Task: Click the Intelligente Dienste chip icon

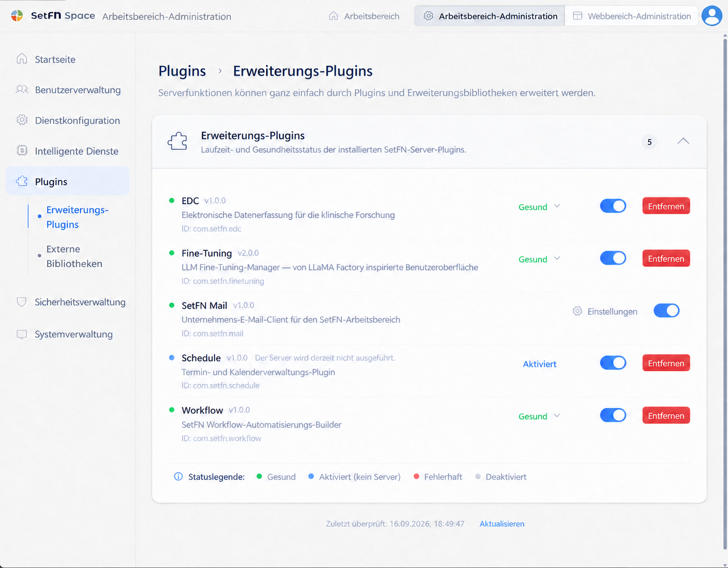Action: (22, 150)
